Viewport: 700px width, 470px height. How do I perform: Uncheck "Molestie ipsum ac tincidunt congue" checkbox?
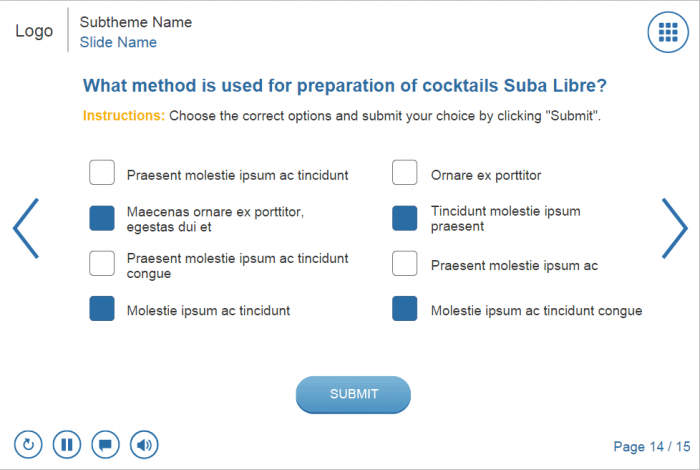click(404, 309)
